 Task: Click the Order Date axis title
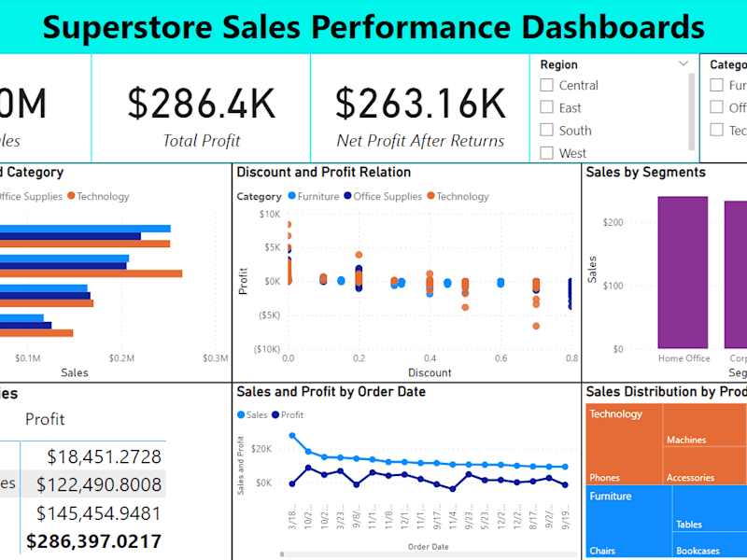429,547
